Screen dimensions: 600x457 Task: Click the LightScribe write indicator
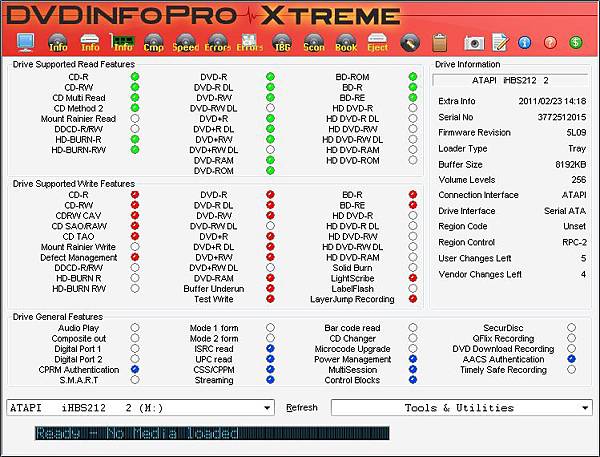[412, 278]
